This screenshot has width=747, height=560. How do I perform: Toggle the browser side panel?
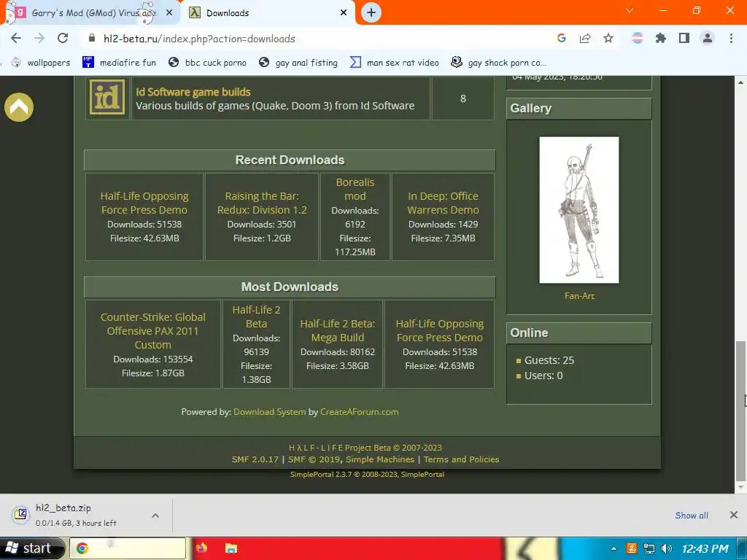pyautogui.click(x=684, y=39)
